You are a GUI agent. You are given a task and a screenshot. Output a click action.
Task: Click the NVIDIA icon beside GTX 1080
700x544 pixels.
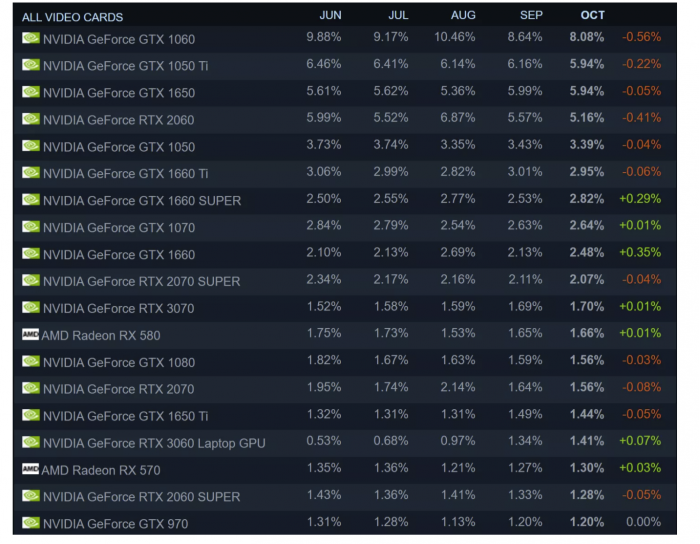(31, 362)
